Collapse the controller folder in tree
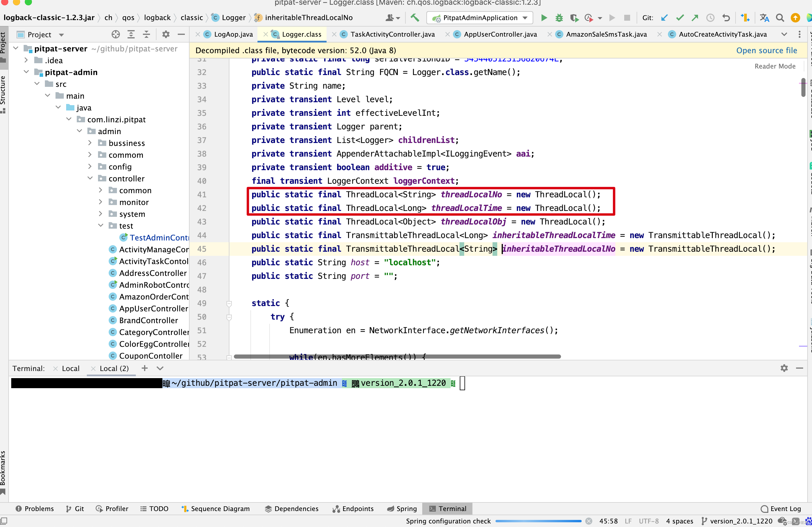 (x=90, y=178)
